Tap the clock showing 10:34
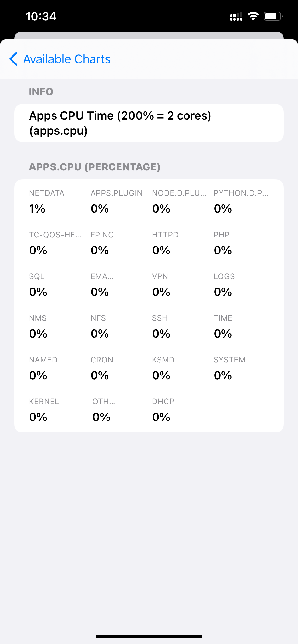The image size is (298, 644). pyautogui.click(x=41, y=16)
